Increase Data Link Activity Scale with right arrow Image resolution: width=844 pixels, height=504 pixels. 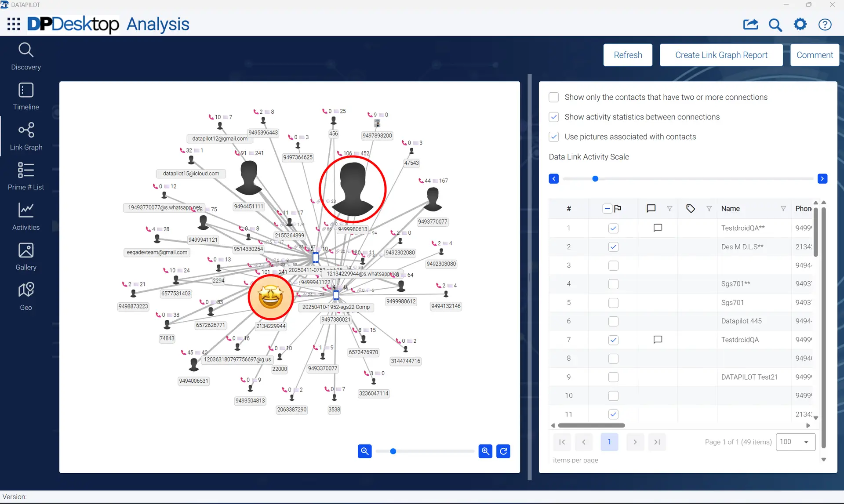coord(822,178)
